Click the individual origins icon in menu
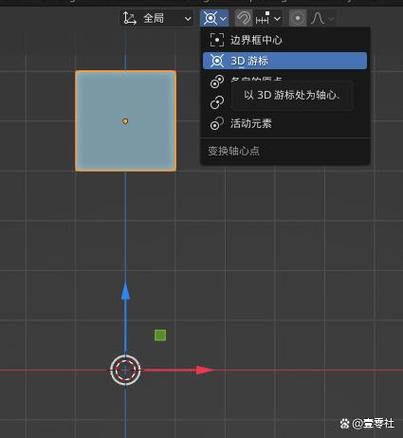Image resolution: width=403 pixels, height=438 pixels. (x=217, y=82)
